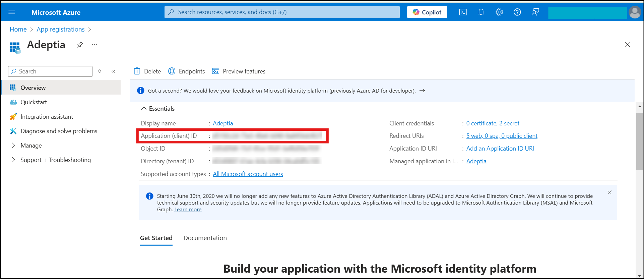644x279 pixels.
Task: Open the hamburger portal menu
Action: point(12,12)
